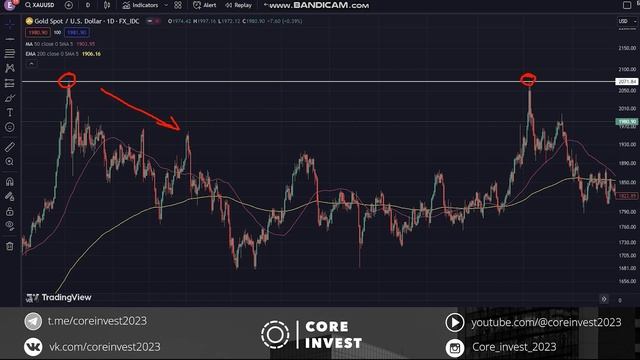This screenshot has width=640, height=360.
Task: Click the 1906.16 EMA value in legend
Action: point(91,53)
